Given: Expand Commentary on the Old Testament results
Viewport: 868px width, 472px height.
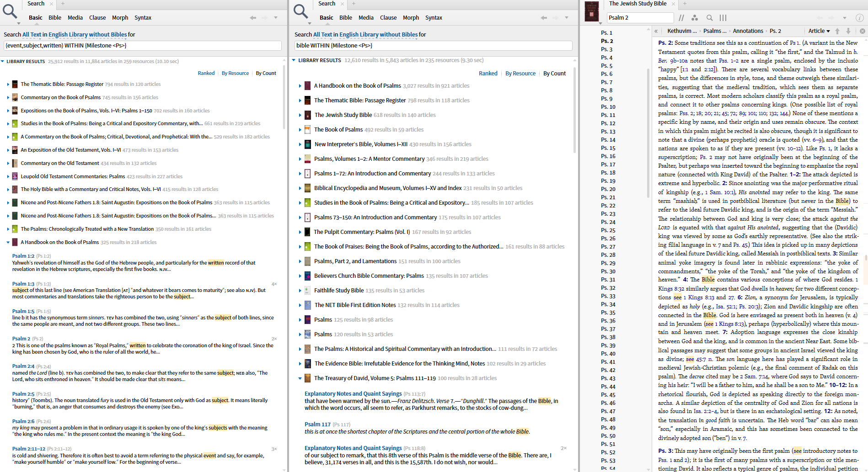Looking at the screenshot, I should tap(8, 164).
